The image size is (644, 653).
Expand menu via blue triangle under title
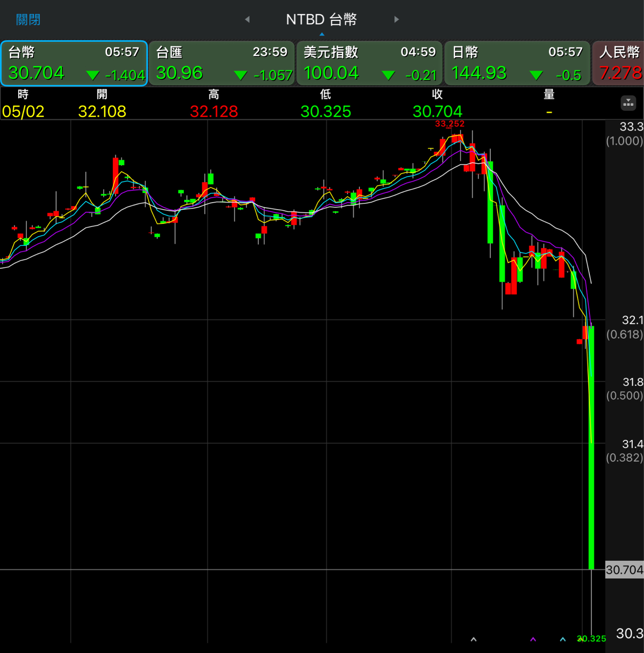(321, 34)
